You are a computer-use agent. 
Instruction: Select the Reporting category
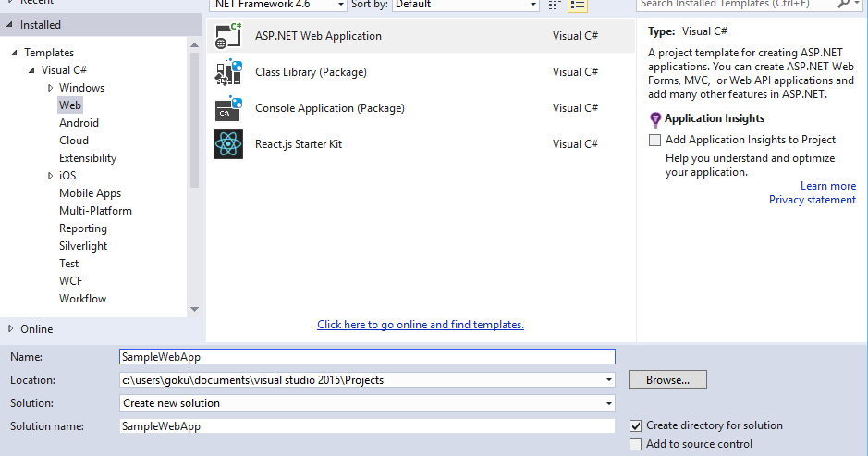click(83, 228)
